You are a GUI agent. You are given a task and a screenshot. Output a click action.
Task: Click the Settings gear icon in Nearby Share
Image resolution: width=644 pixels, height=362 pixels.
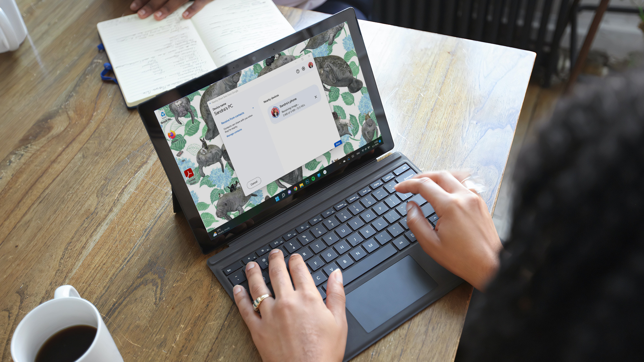[x=303, y=68]
